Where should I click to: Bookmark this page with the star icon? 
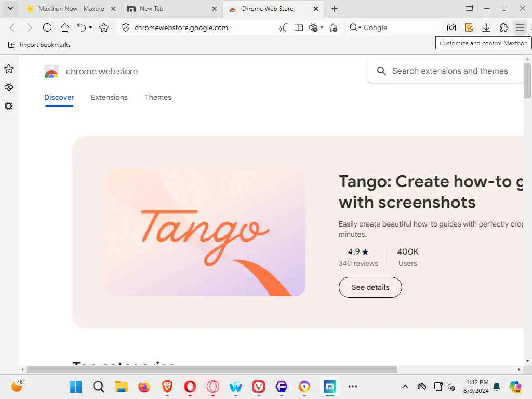coord(104,28)
